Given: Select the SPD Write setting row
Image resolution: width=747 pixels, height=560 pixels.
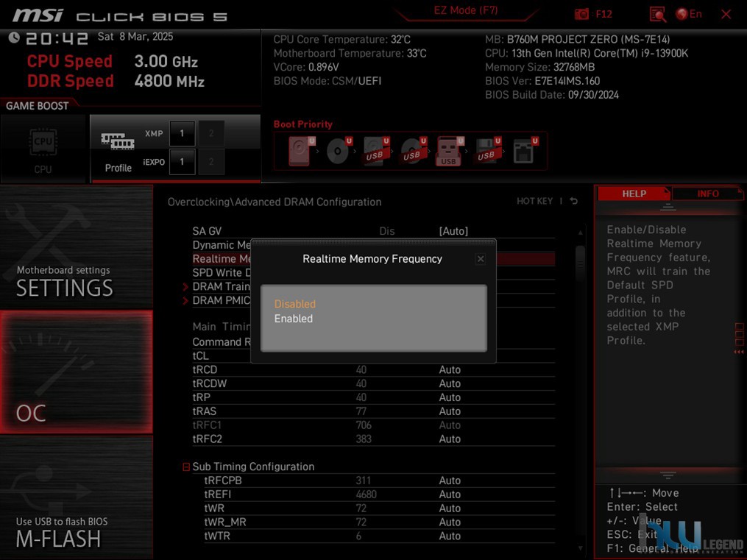Looking at the screenshot, I should (x=221, y=273).
